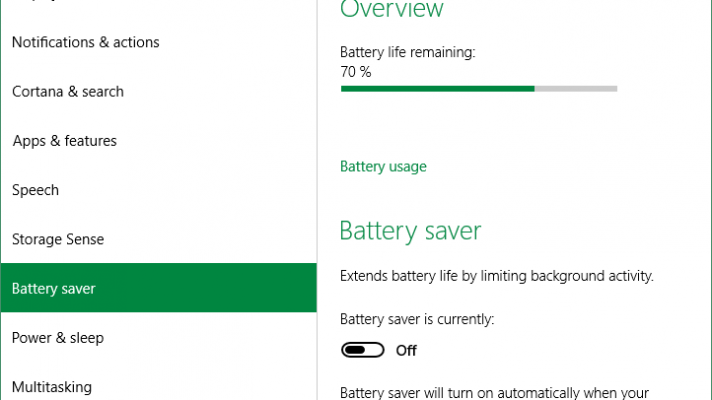Screen dimensions: 712x400
Task: Click the 'will turn on automatically' text
Action: pyautogui.click(x=495, y=393)
